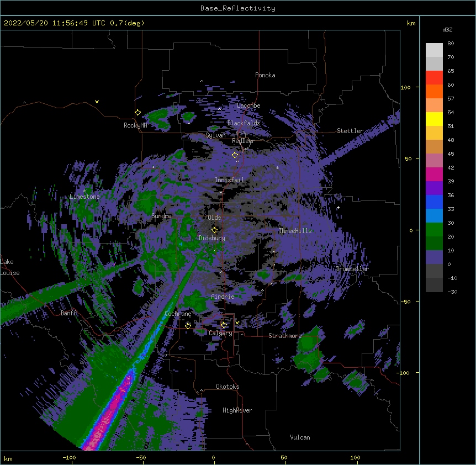This screenshot has width=476, height=465.
Task: Click the yellow station marker above Didsbury
Action: (x=214, y=230)
